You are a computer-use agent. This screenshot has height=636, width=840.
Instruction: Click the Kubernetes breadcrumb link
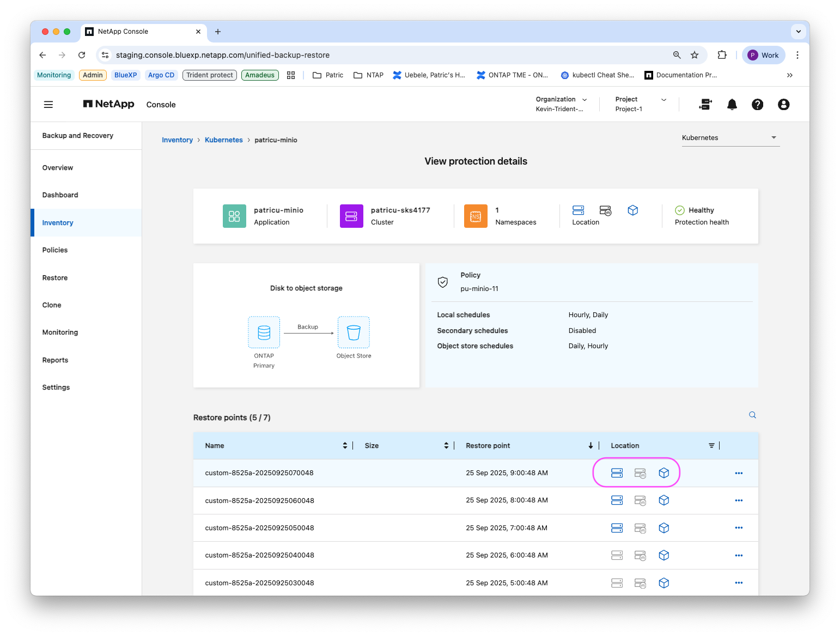pyautogui.click(x=224, y=140)
